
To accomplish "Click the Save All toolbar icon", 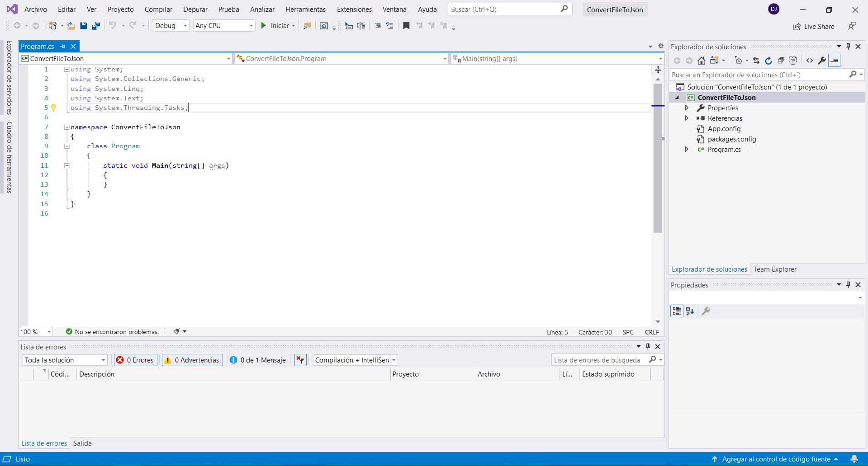I will pyautogui.click(x=96, y=26).
